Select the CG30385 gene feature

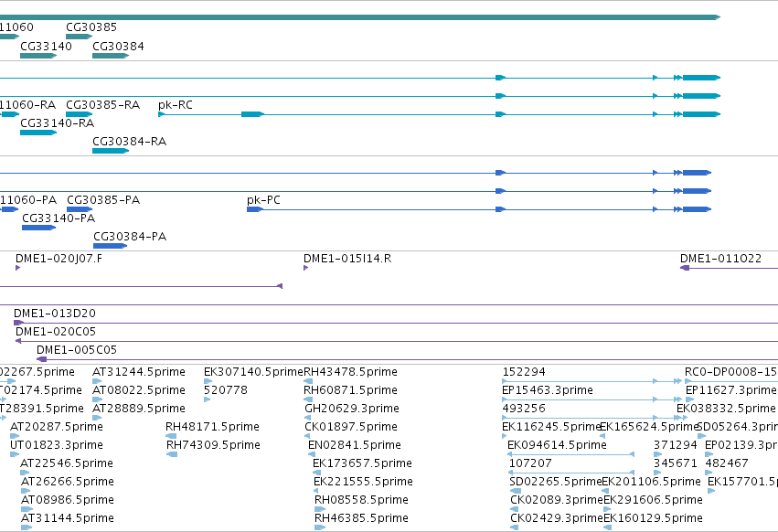pyautogui.click(x=79, y=37)
